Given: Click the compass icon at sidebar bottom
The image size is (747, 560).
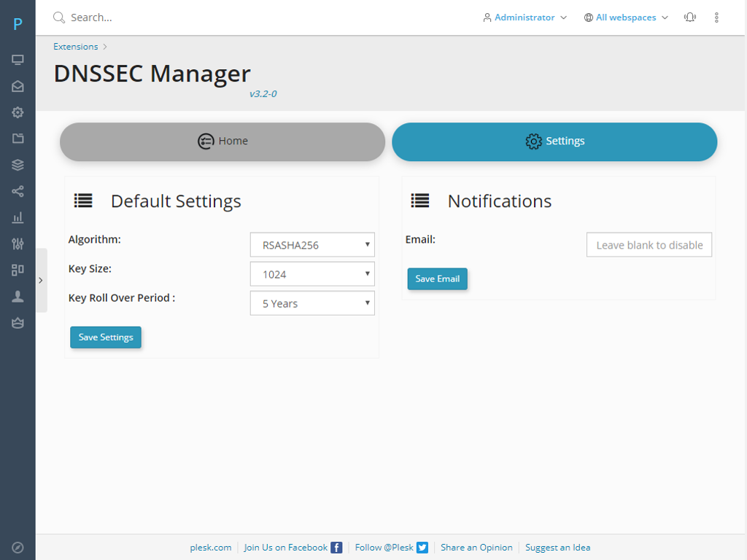Looking at the screenshot, I should pos(18,548).
